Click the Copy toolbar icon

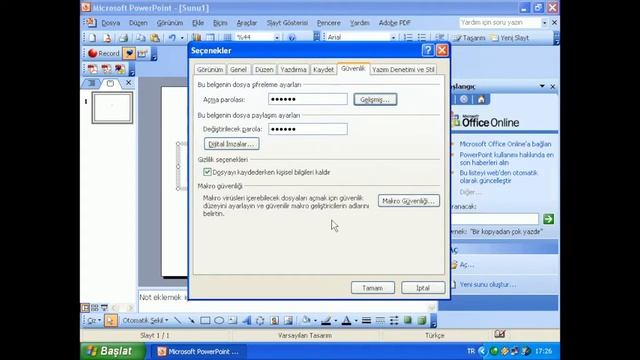click(x=141, y=38)
